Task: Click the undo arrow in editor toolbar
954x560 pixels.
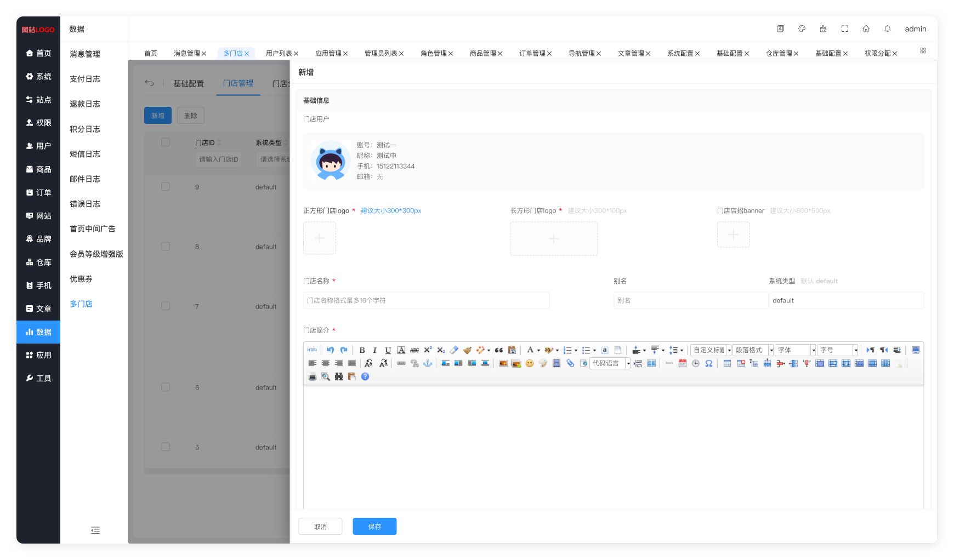Action: (x=330, y=350)
